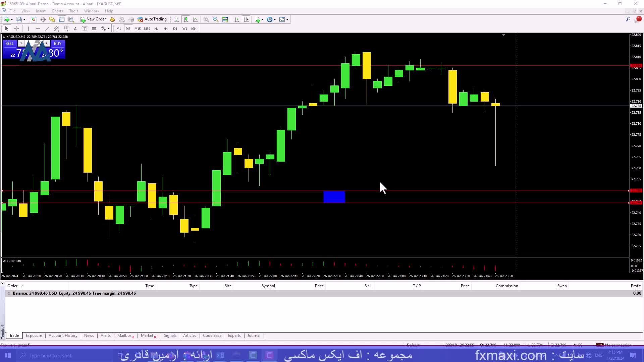Select the crosshair cursor tool
Screen dimensions: 644x362
pos(16,28)
